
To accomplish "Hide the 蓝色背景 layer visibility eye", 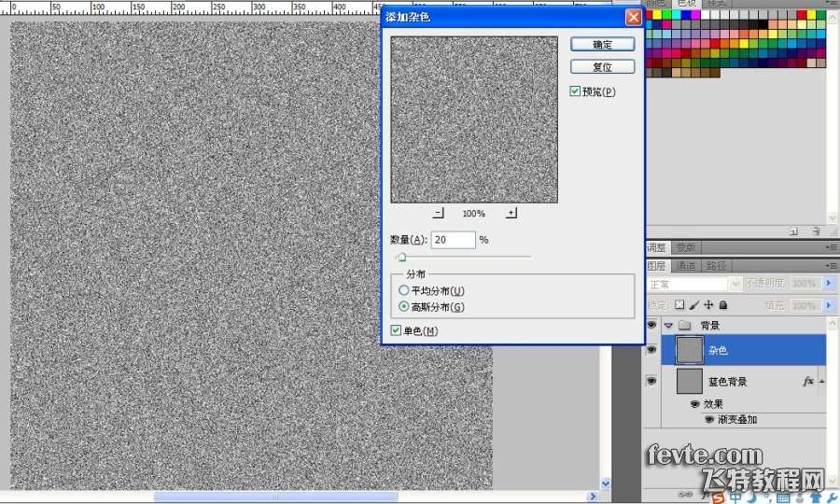I will click(x=651, y=380).
